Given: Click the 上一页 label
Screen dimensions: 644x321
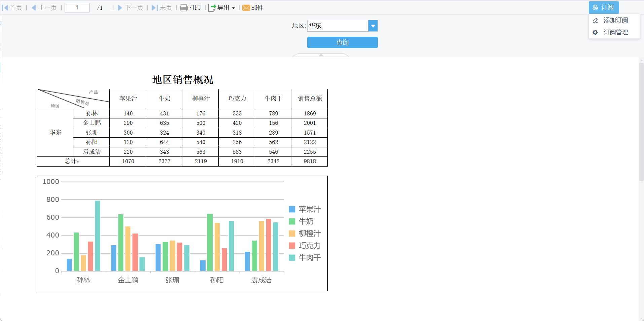Looking at the screenshot, I should coord(48,8).
